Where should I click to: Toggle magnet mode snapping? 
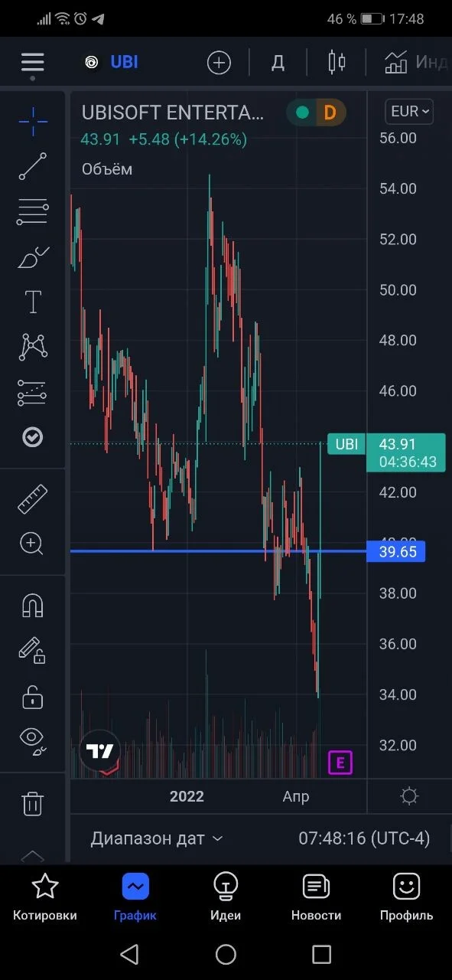pos(32,606)
